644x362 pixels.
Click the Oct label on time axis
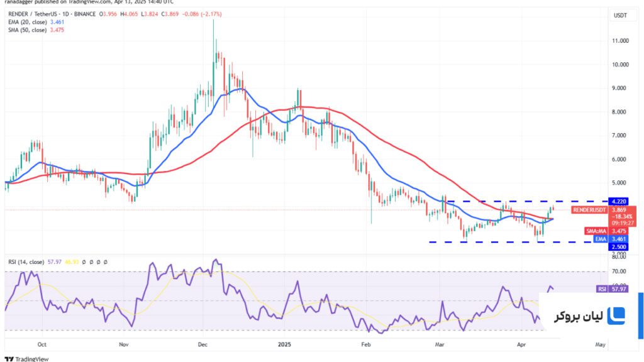tap(42, 344)
